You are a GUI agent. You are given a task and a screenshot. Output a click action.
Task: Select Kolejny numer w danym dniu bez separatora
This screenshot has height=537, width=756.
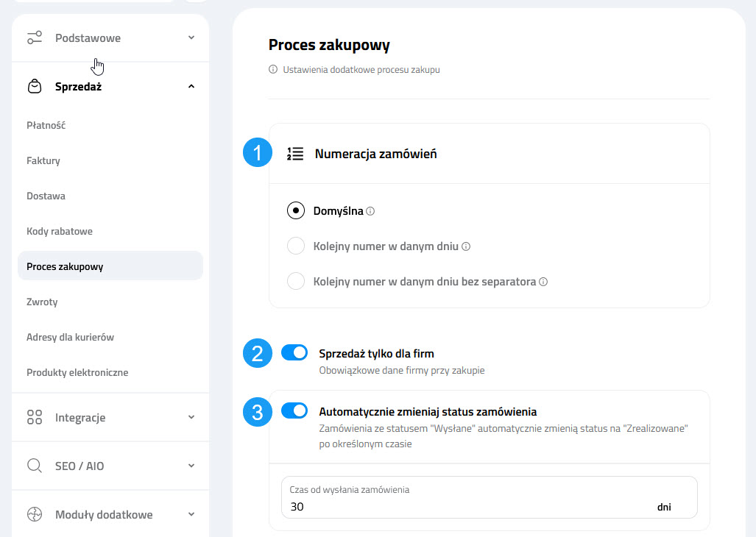pyautogui.click(x=295, y=281)
